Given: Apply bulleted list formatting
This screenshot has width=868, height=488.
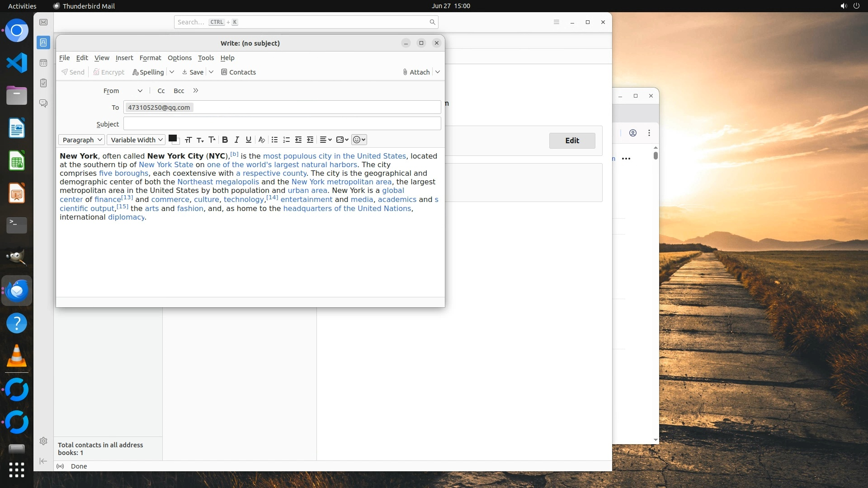Looking at the screenshot, I should (x=274, y=140).
